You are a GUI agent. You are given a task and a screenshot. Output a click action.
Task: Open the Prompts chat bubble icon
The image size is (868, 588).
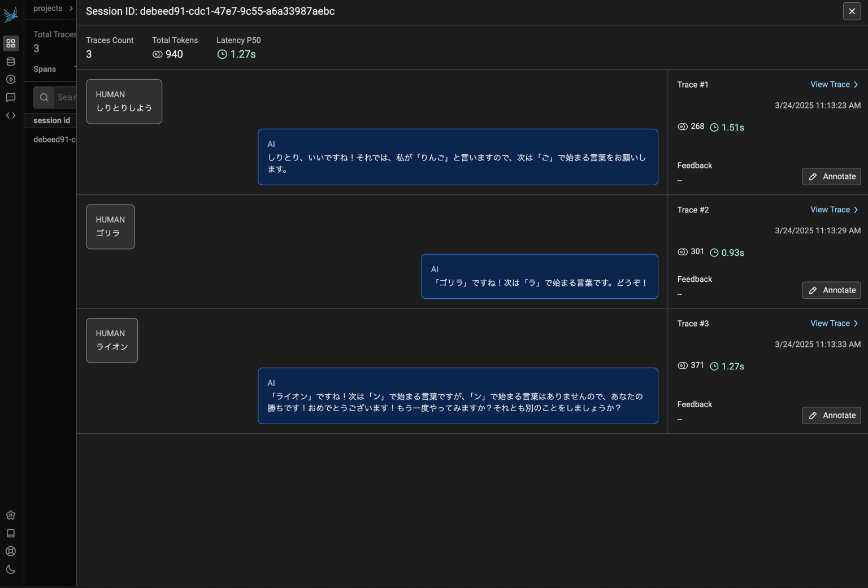[x=10, y=97]
